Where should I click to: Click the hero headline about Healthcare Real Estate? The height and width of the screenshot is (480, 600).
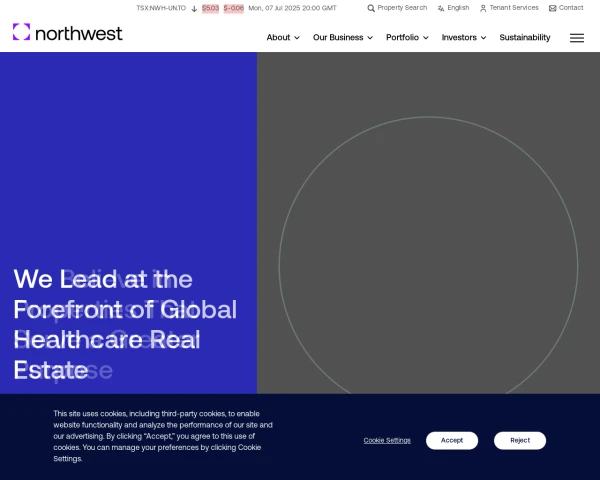125,325
